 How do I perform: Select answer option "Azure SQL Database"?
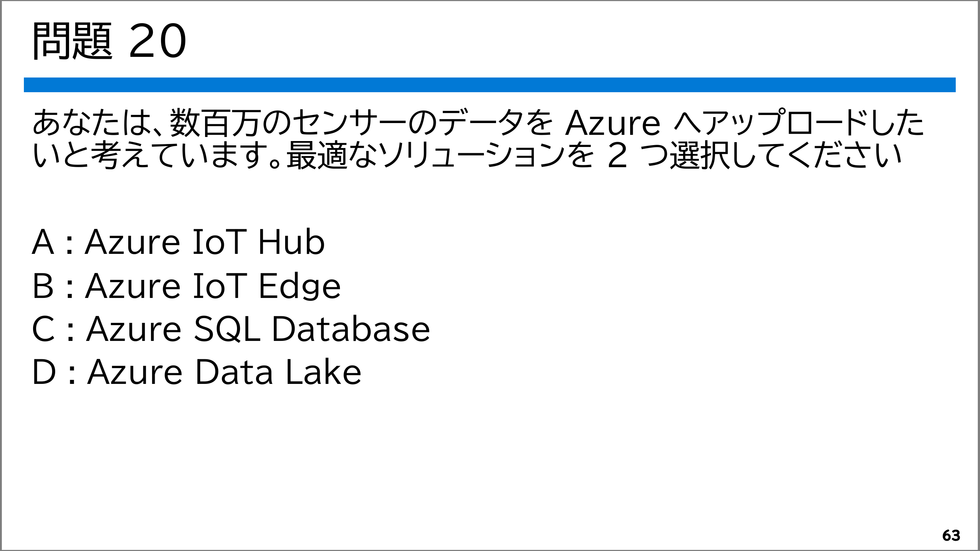[258, 329]
